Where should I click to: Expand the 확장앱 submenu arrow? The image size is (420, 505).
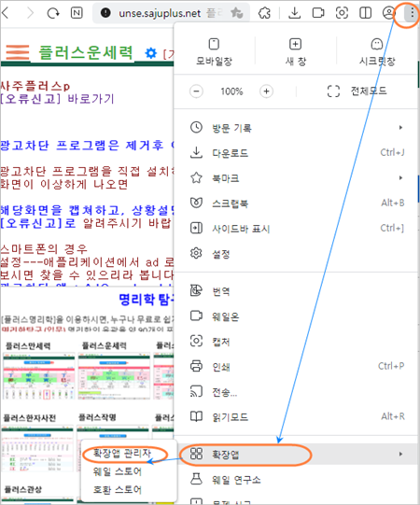click(401, 454)
